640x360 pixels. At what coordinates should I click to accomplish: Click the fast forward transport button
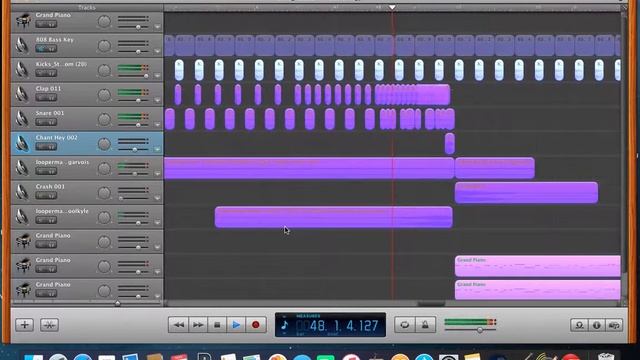pyautogui.click(x=198, y=325)
